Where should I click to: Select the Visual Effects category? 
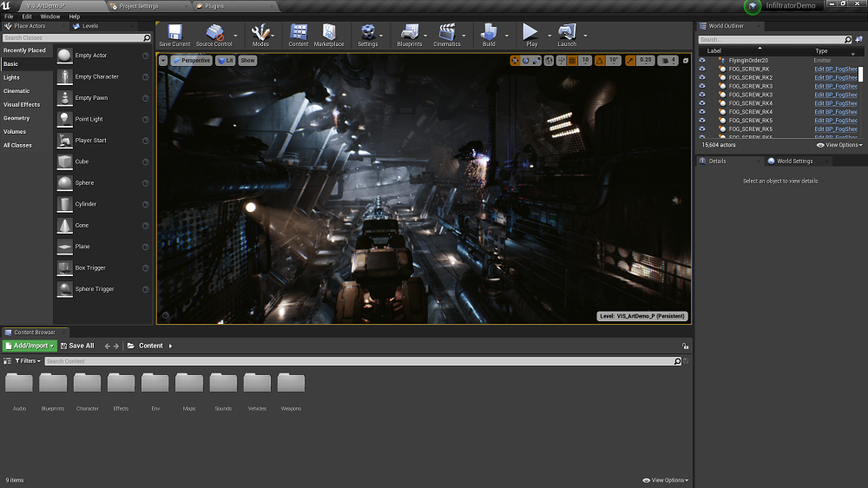coord(26,105)
